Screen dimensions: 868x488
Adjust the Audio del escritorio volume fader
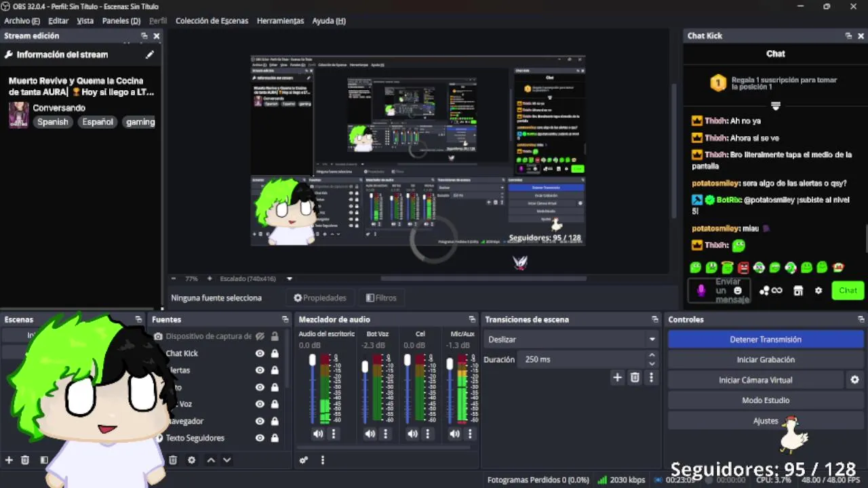[312, 361]
